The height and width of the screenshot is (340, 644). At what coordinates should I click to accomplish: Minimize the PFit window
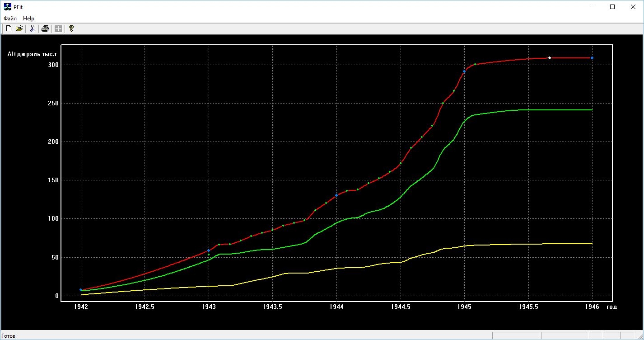(592, 7)
